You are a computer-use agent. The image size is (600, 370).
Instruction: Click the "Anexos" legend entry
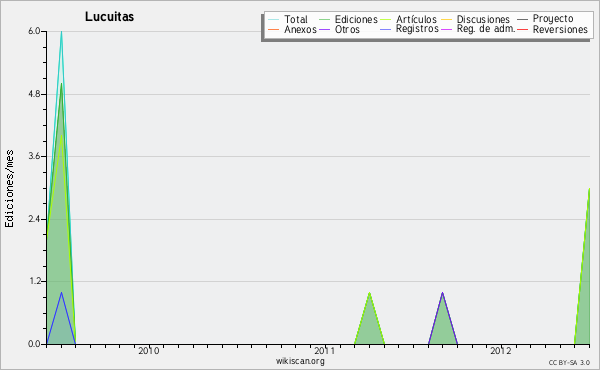(x=300, y=29)
